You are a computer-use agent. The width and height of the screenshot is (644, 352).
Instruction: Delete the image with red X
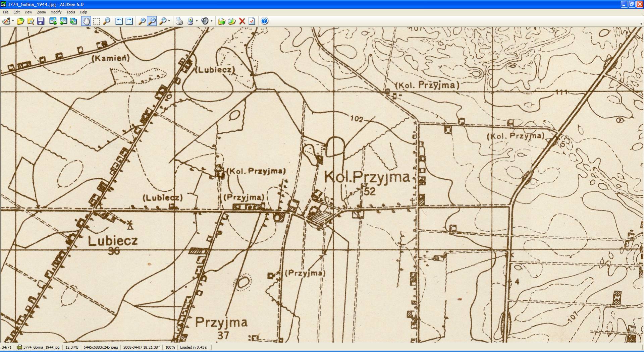click(242, 21)
